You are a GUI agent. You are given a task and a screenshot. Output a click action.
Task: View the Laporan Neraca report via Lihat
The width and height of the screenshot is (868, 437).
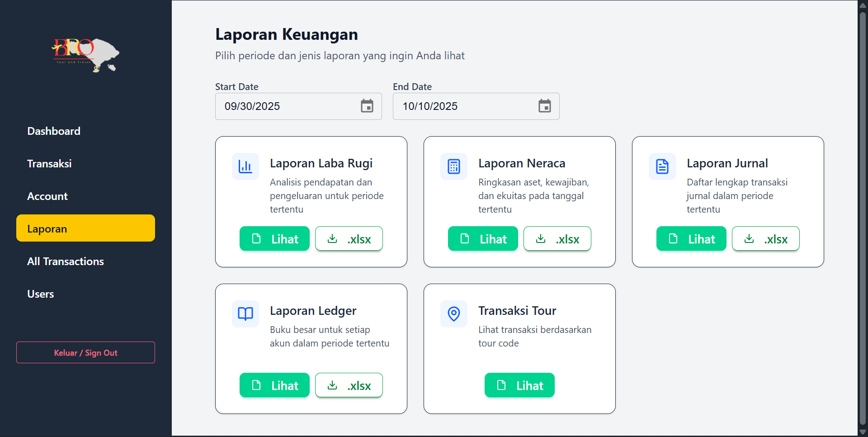point(483,238)
